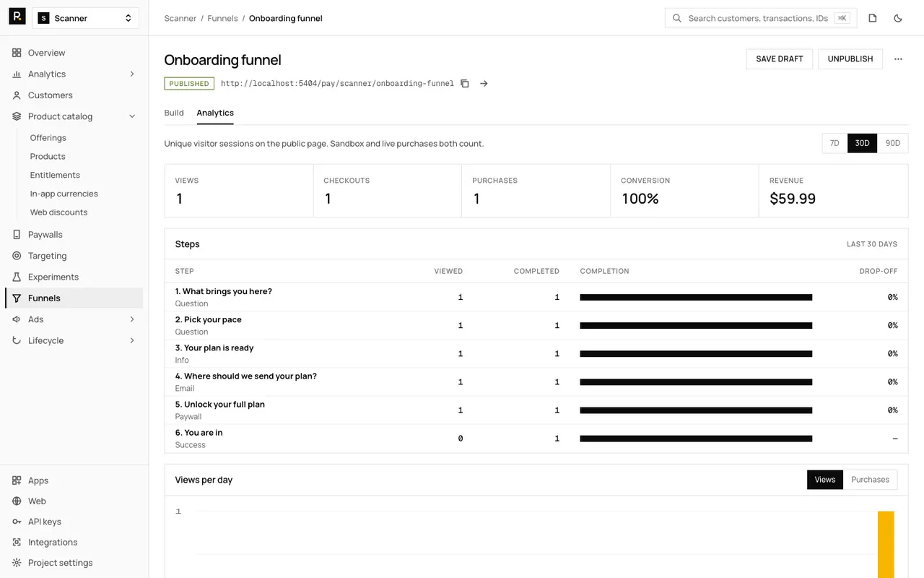Go to Scanner in the breadcrumb
Image resolution: width=924 pixels, height=578 pixels.
click(180, 18)
